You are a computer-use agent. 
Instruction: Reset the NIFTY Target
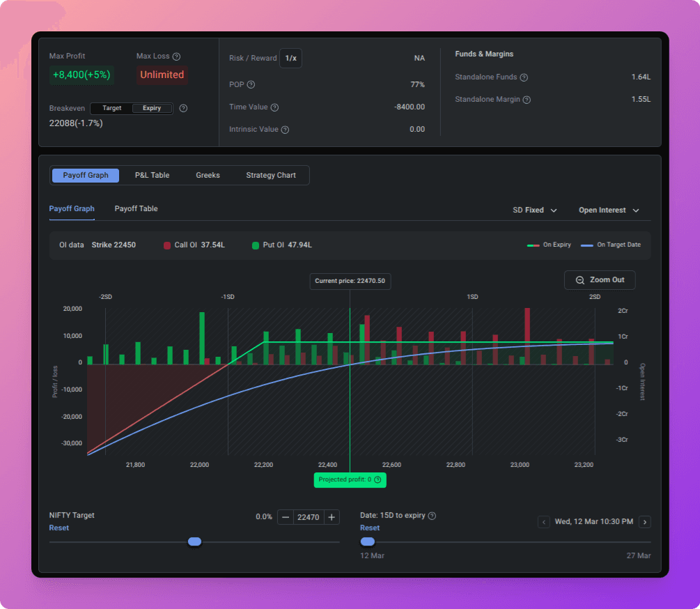click(x=59, y=527)
